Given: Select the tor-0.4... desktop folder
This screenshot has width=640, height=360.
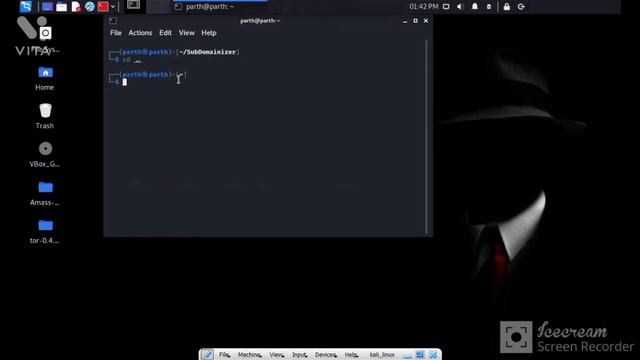Looking at the screenshot, I should tap(45, 231).
